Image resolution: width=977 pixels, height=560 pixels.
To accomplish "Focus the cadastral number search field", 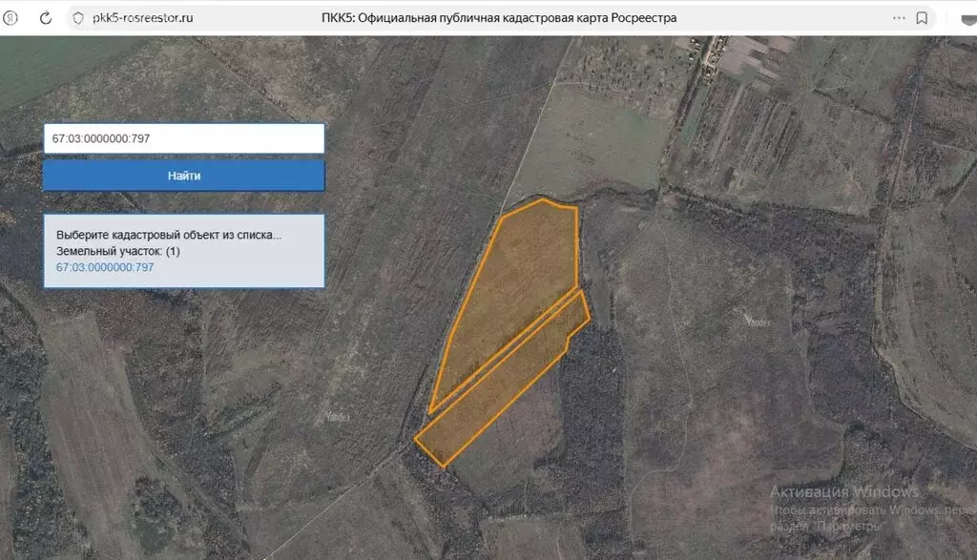I will click(x=183, y=138).
